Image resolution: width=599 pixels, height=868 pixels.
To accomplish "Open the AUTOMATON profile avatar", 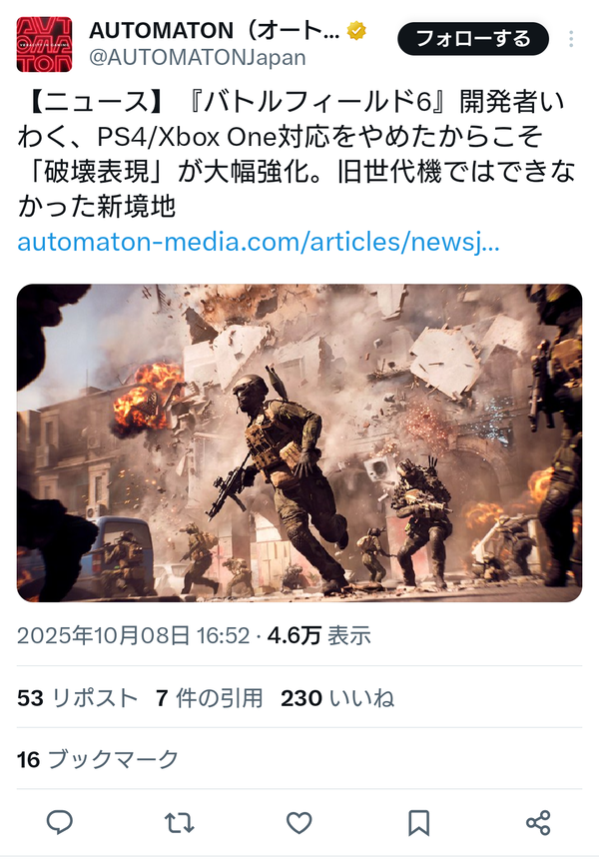I will pos(44,44).
